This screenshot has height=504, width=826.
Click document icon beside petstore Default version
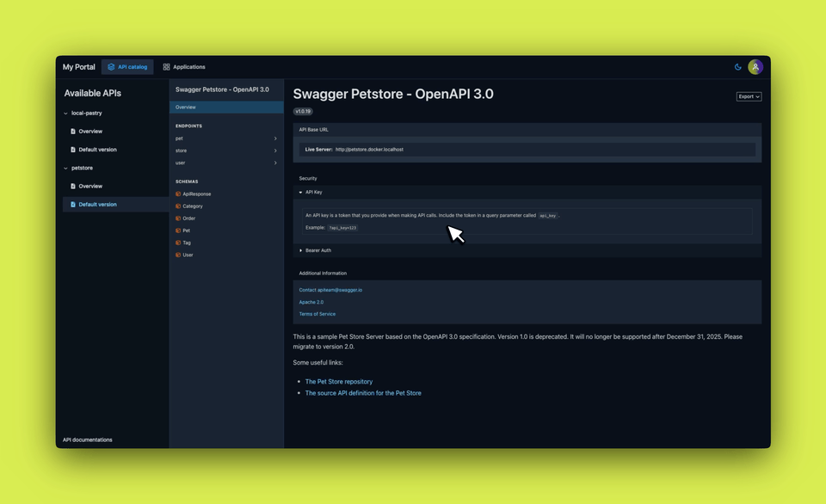[x=73, y=205]
